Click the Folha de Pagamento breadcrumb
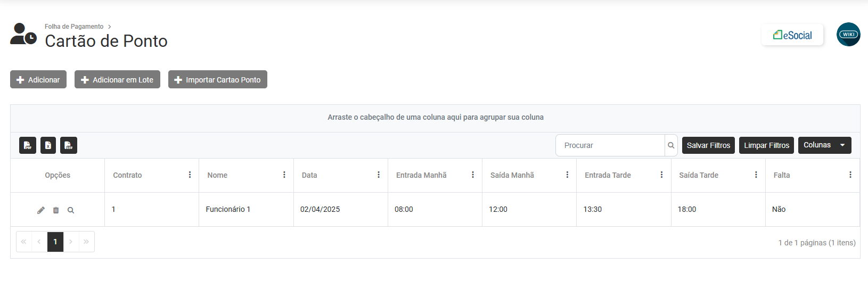This screenshot has height=289, width=868. coord(74,26)
